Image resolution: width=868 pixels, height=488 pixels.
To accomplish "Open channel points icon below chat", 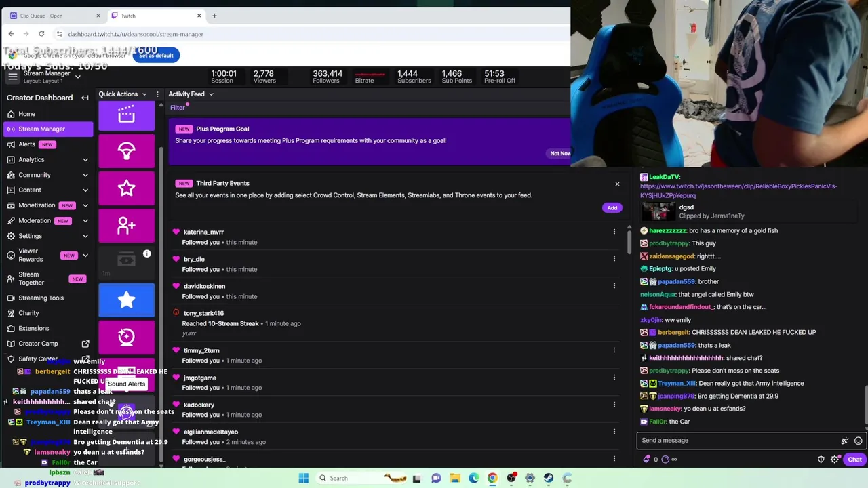I will 665,460.
